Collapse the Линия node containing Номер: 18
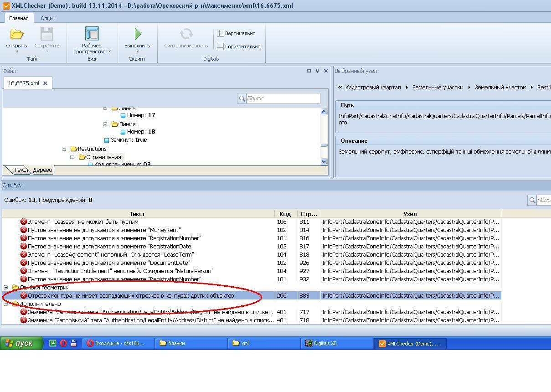 [x=105, y=124]
